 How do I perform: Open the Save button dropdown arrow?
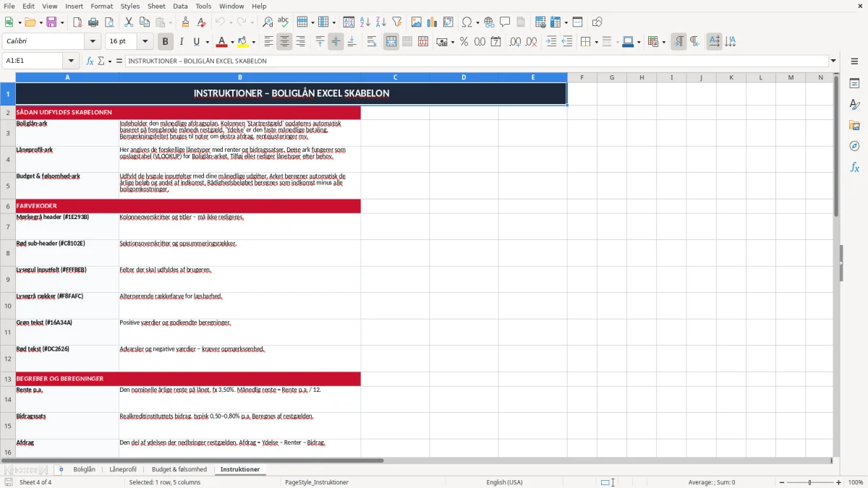coord(62,22)
